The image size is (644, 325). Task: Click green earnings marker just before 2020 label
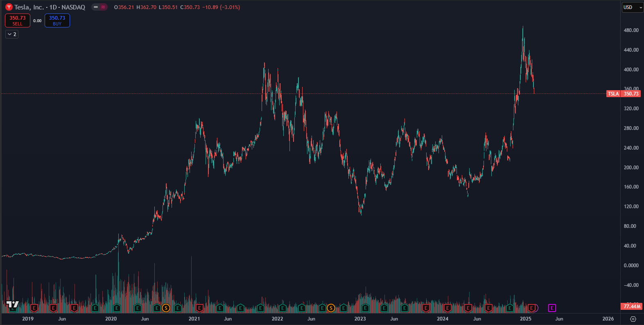pyautogui.click(x=95, y=308)
